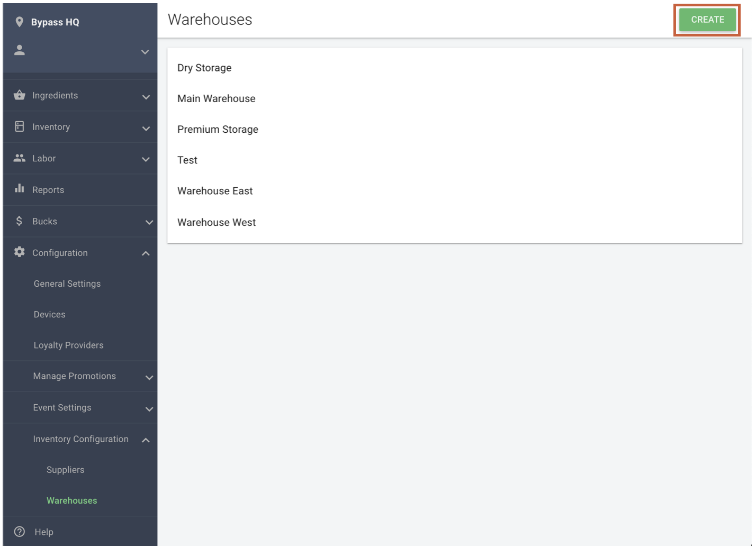Click the Inventory Configuration label
Image resolution: width=756 pixels, height=547 pixels.
click(80, 439)
